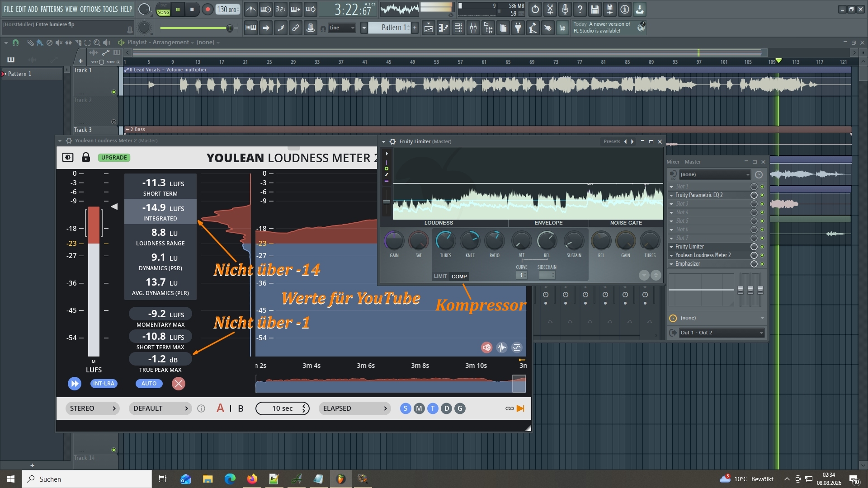Click the link-to-controller chain icon
Screen dimensions: 868x488
tap(296, 28)
